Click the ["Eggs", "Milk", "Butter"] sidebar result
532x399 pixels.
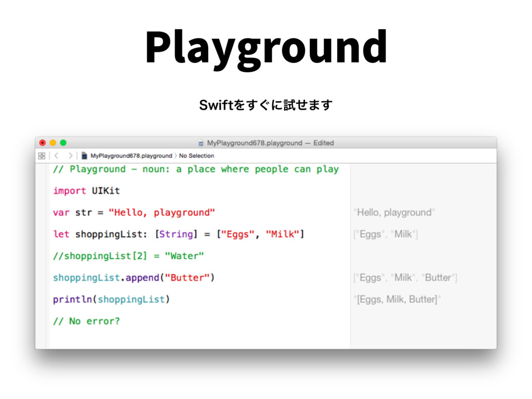point(405,278)
